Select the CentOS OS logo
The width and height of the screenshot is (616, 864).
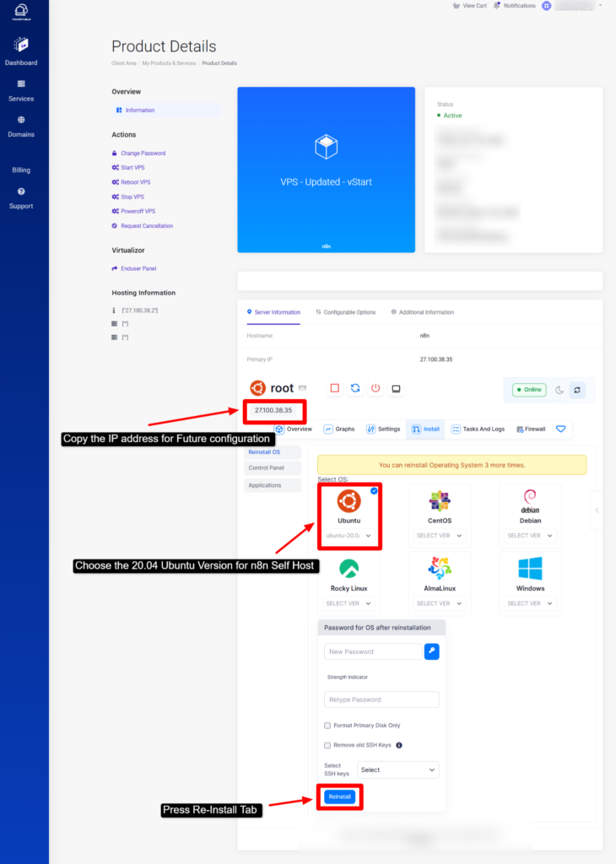(x=440, y=501)
